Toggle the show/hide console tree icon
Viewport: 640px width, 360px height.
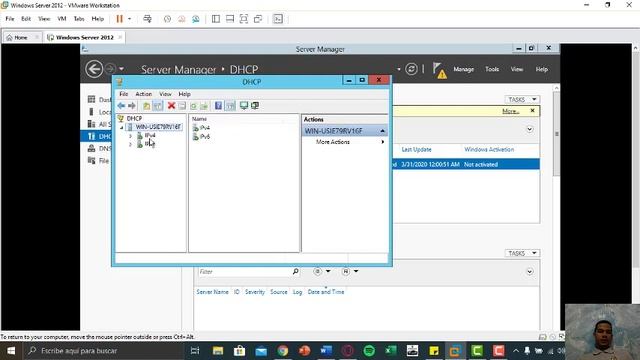coord(158,106)
